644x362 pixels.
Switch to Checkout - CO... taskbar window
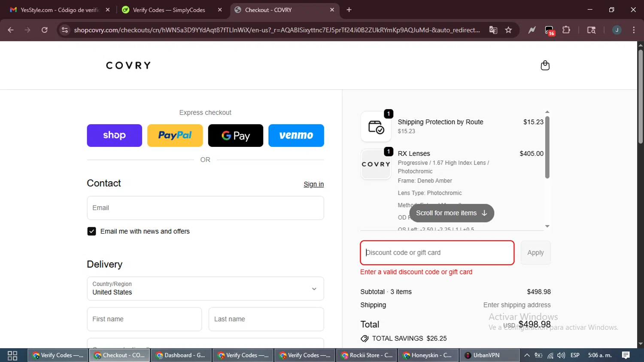point(120,356)
